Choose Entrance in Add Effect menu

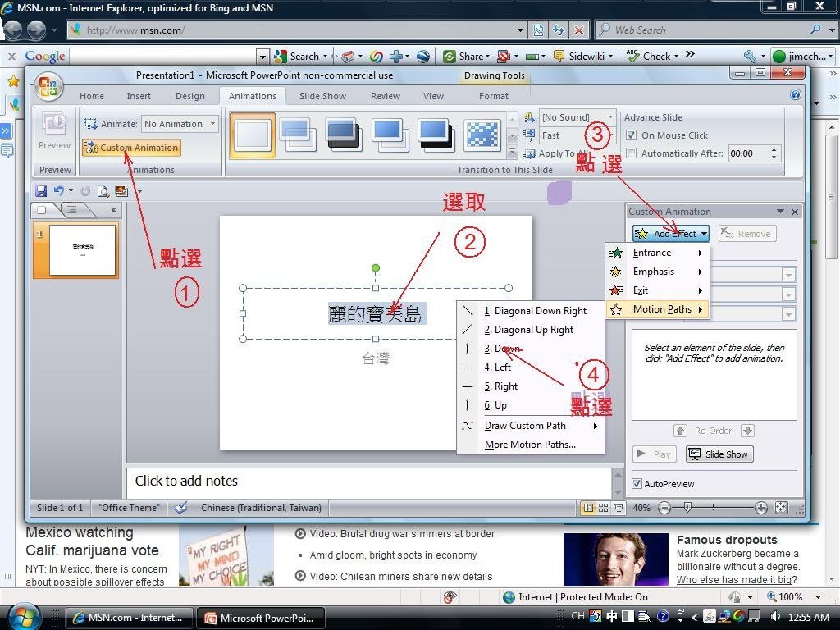(657, 253)
